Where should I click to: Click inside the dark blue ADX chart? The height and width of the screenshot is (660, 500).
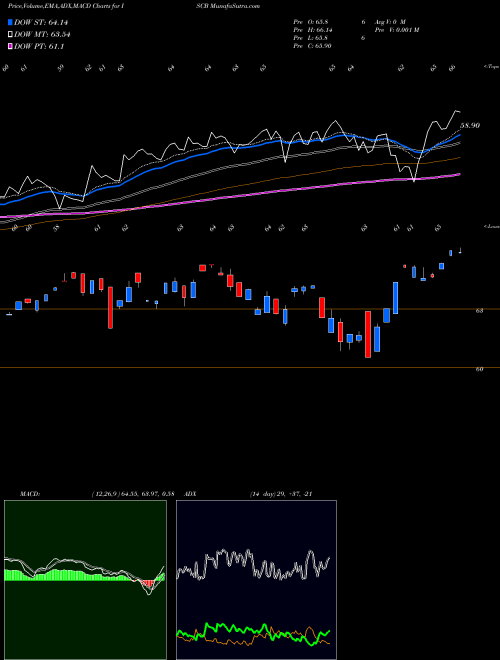pos(256,580)
